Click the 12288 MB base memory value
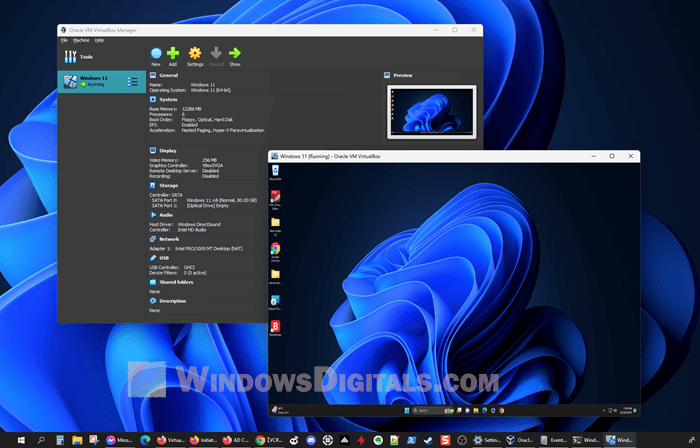 192,109
